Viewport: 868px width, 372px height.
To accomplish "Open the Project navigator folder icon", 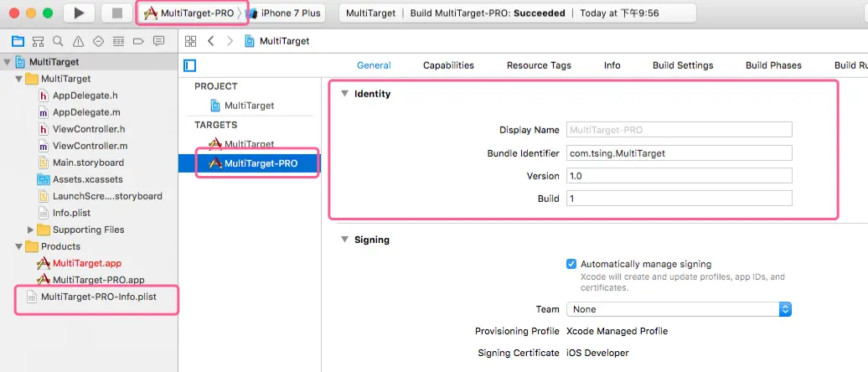I will click(x=18, y=41).
